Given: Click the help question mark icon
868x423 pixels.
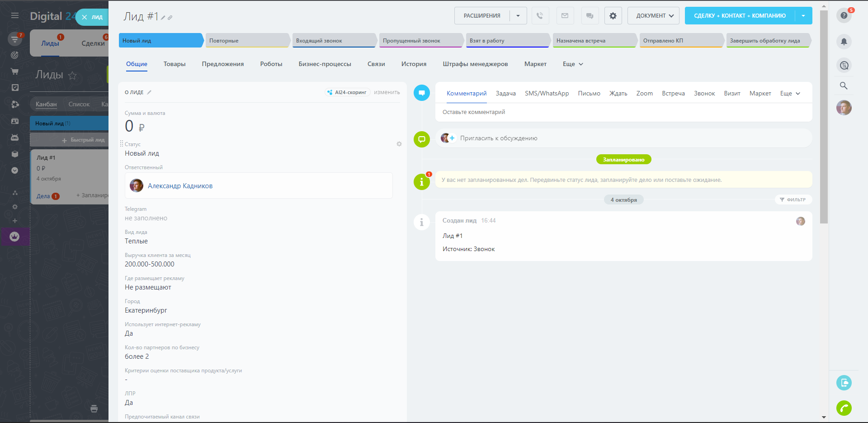Looking at the screenshot, I should (x=844, y=16).
